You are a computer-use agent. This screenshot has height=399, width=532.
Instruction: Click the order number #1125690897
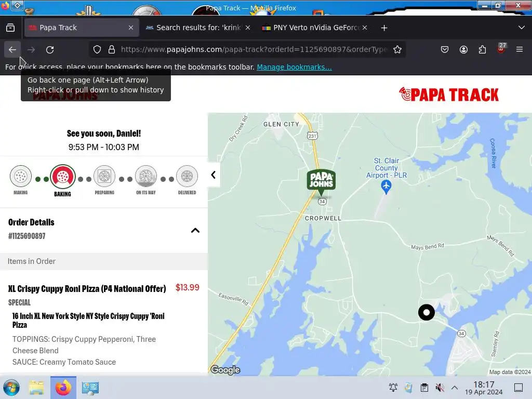27,236
